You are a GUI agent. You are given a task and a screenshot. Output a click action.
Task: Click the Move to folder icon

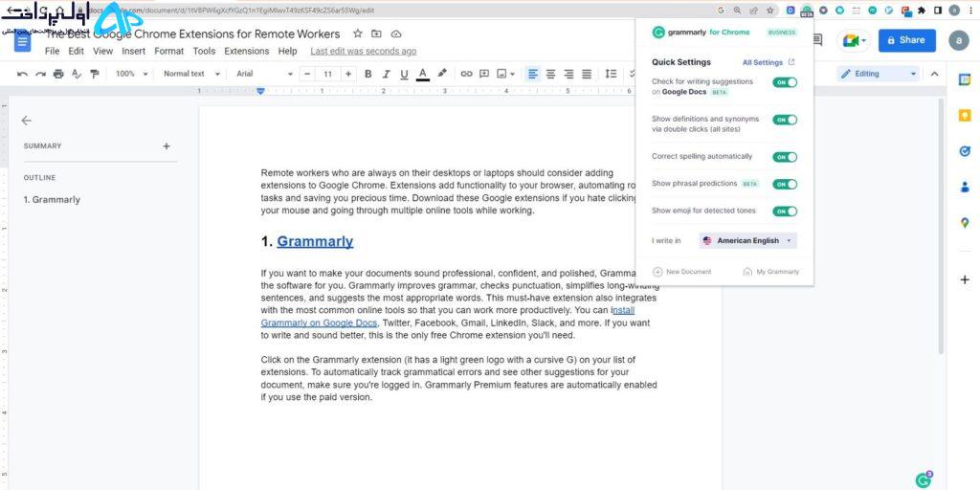click(376, 33)
